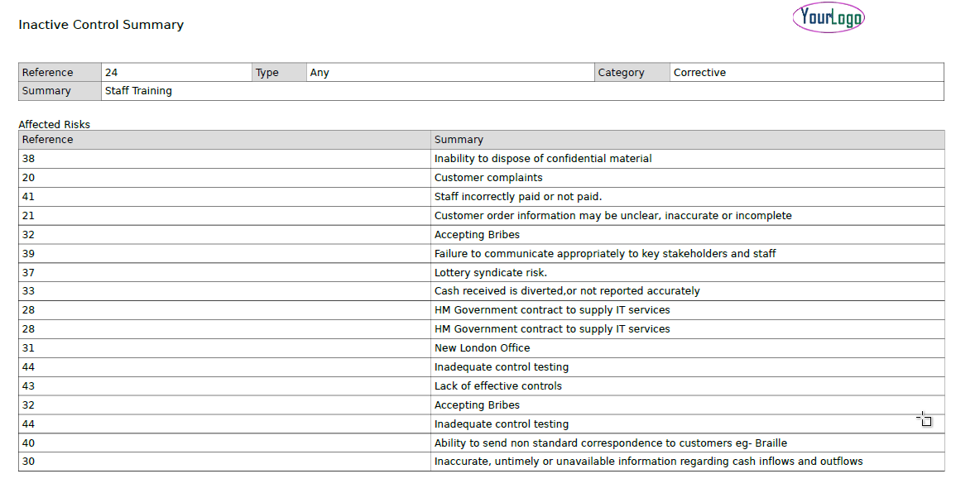Image resolution: width=980 pixels, height=493 pixels.
Task: Select 'Inability to dispose of confidential material' row
Action: point(543,159)
